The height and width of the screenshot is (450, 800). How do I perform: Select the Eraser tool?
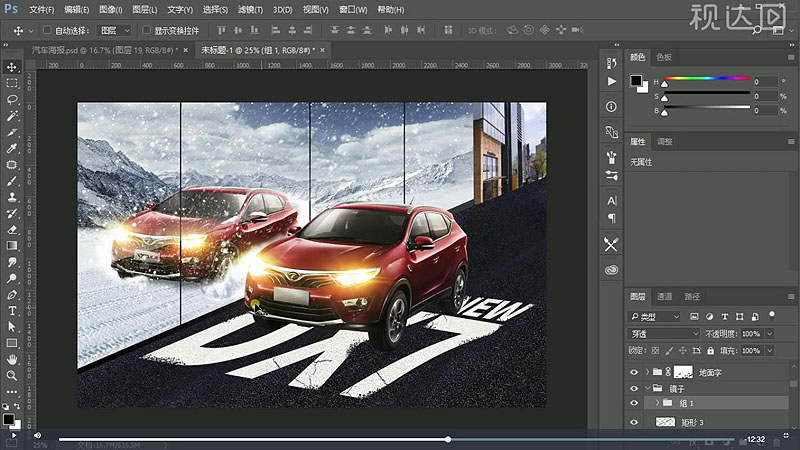(12, 230)
